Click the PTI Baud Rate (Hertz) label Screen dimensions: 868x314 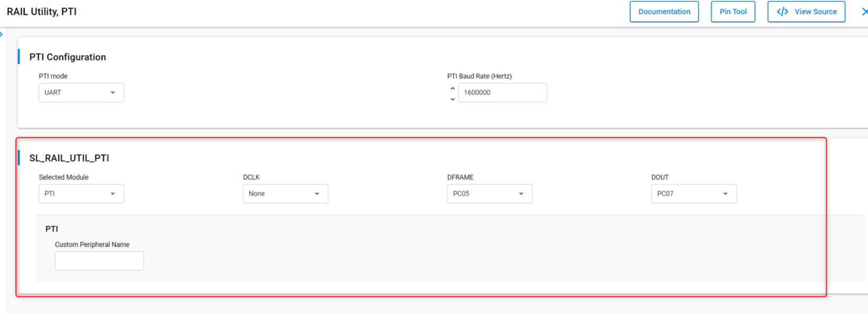479,76
